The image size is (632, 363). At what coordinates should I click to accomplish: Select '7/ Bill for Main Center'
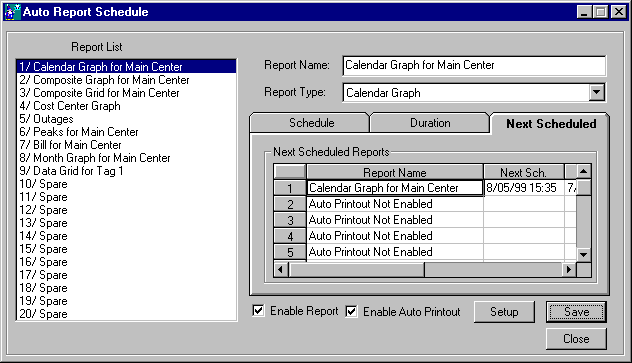(x=126, y=145)
